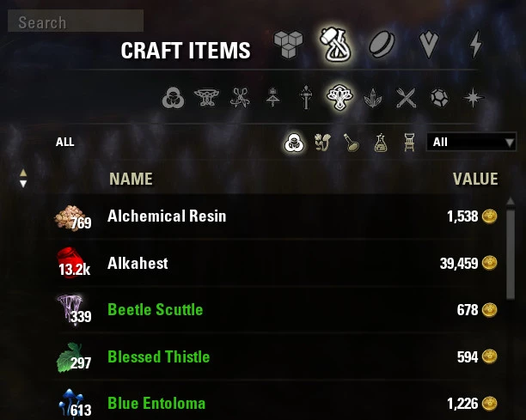Choose the gem jewelry crafting filter
The height and width of the screenshot is (420, 526).
439,98
